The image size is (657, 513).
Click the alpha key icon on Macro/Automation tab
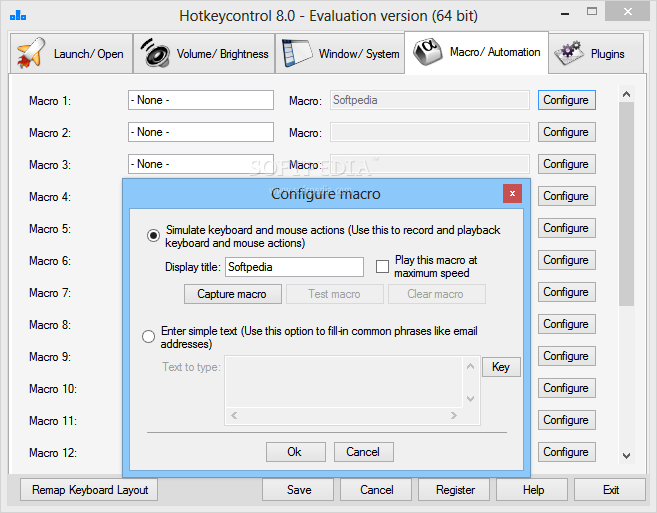[x=427, y=52]
